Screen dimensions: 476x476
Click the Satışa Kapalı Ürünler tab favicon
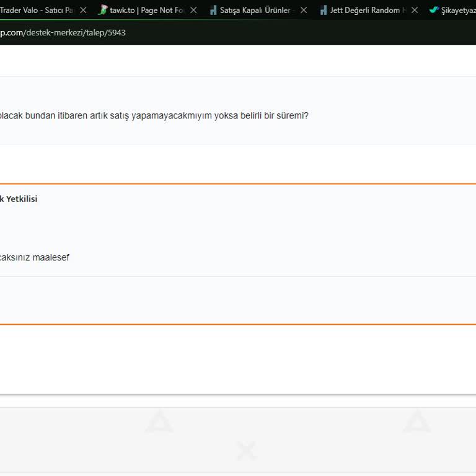point(213,11)
